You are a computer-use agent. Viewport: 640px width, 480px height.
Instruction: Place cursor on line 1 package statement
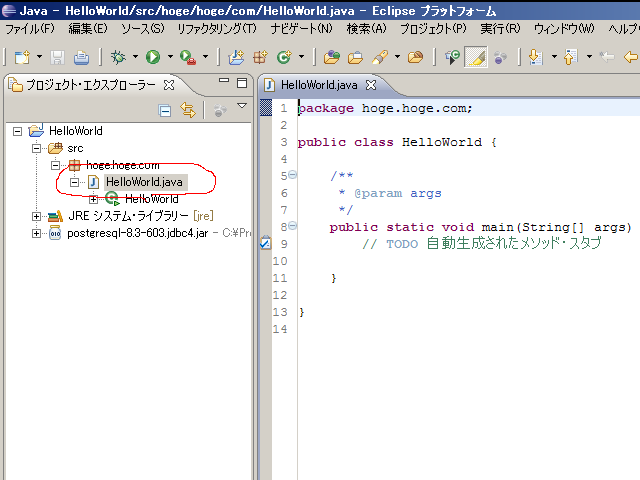click(384, 108)
